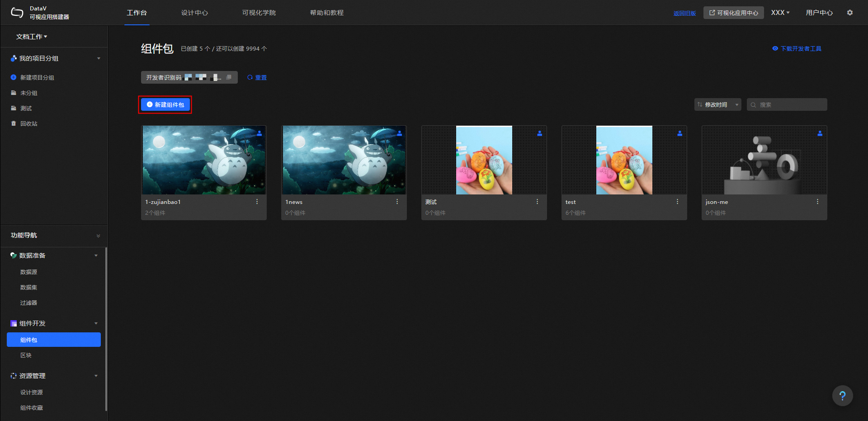Screen dimensions: 868x421
Task: Click the 新建组件包 button
Action: click(x=165, y=104)
